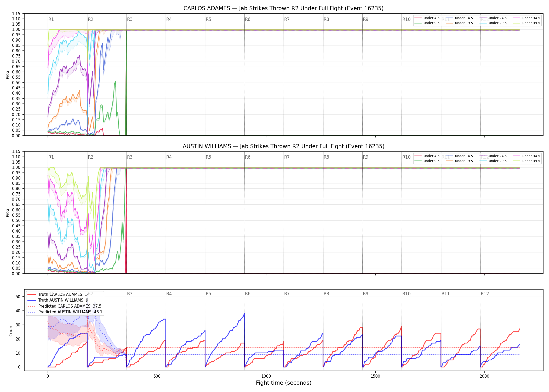Click 'Predicted AUSTIN WILLIAMS: 46.1' legend entry

pyautogui.click(x=65, y=312)
